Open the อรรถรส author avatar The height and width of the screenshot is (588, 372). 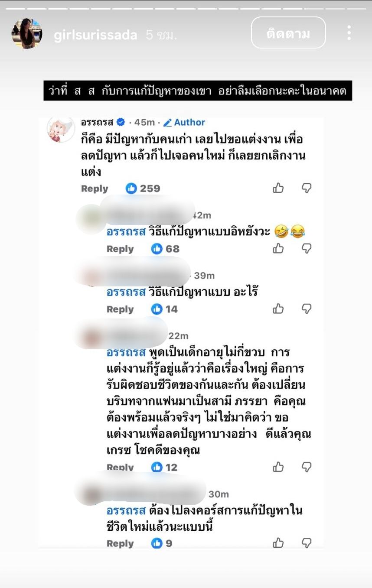(x=61, y=130)
